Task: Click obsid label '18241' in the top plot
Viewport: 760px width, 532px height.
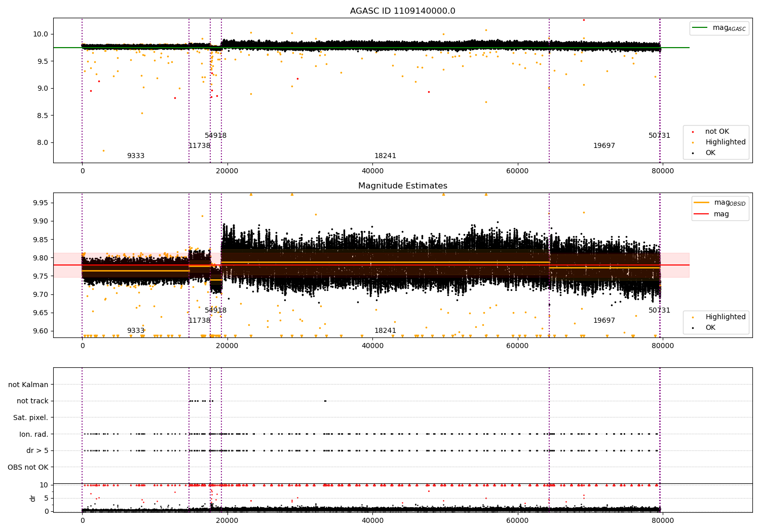Action: click(x=386, y=156)
